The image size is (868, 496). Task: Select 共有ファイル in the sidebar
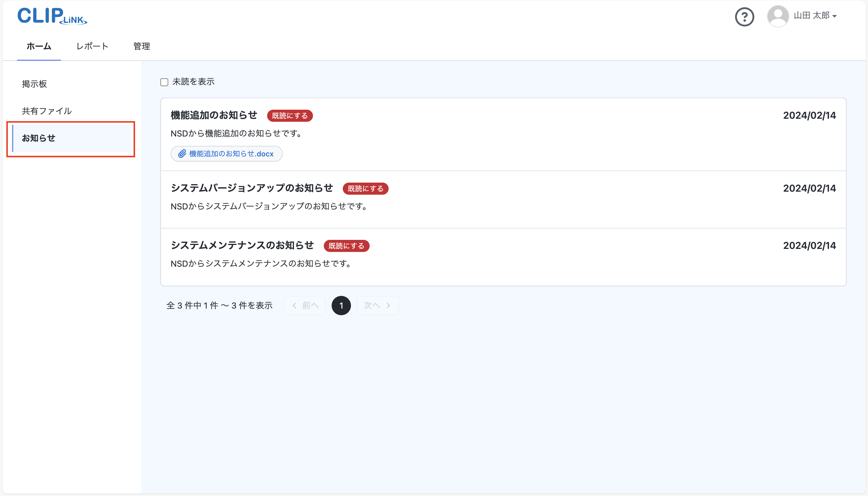click(47, 111)
